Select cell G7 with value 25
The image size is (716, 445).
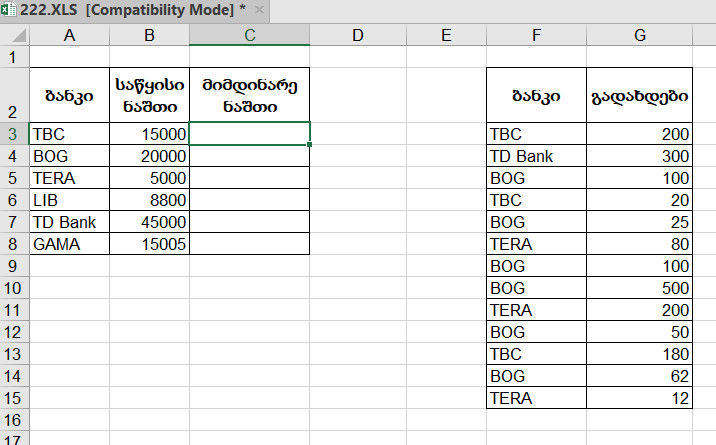[640, 222]
